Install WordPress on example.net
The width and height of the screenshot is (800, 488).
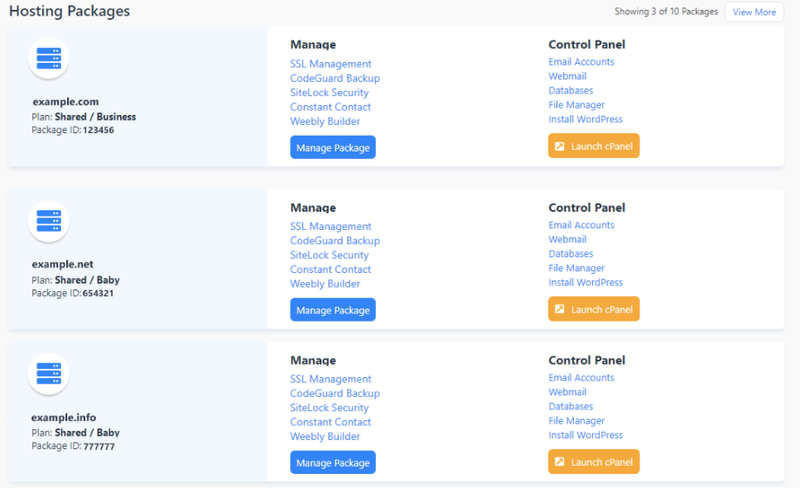click(585, 282)
